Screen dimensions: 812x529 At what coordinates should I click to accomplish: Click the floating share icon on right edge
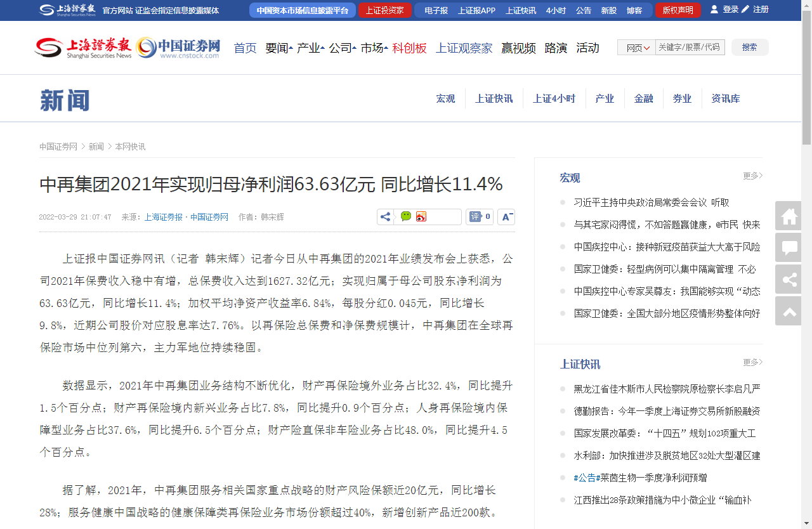(x=789, y=280)
